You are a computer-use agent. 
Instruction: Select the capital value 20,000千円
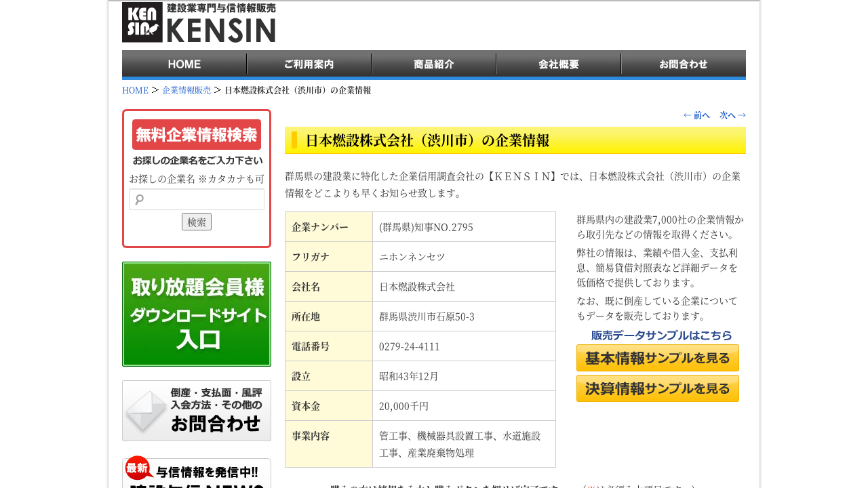(x=403, y=406)
